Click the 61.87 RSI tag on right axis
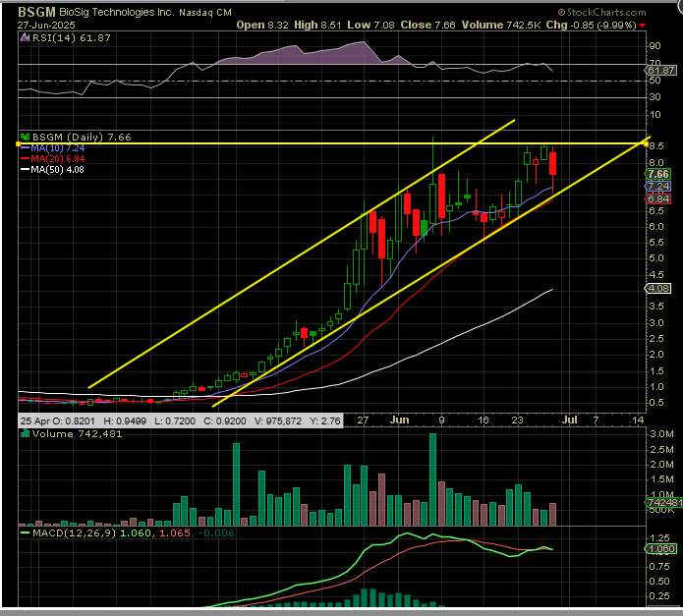Screen dimensions: 683x616 pyautogui.click(x=661, y=70)
